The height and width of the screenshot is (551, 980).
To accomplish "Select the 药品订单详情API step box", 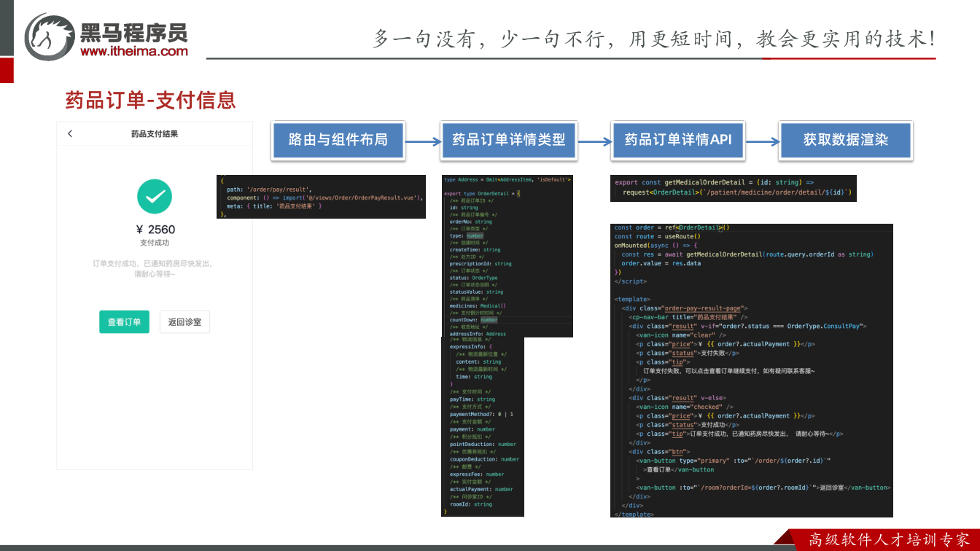I will click(677, 140).
